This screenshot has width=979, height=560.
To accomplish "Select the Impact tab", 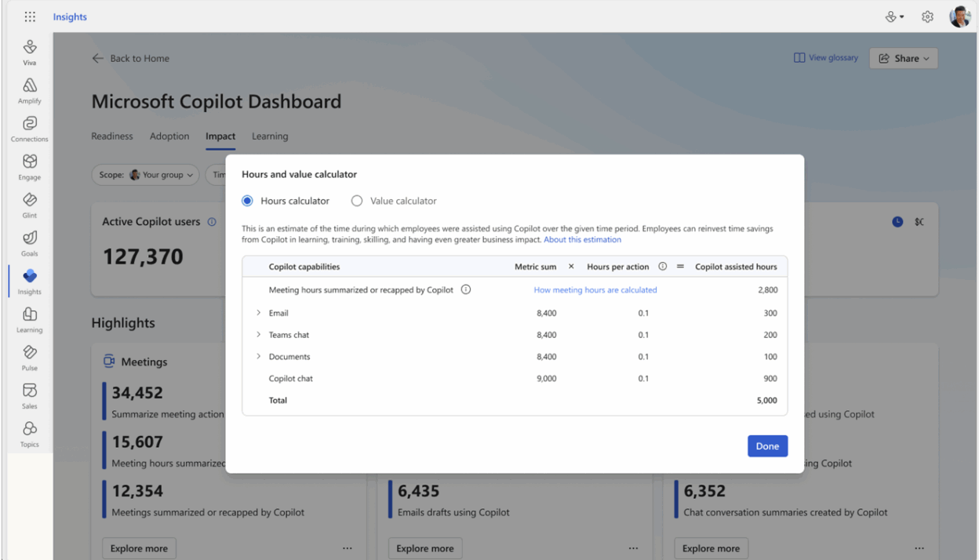I will [x=220, y=136].
